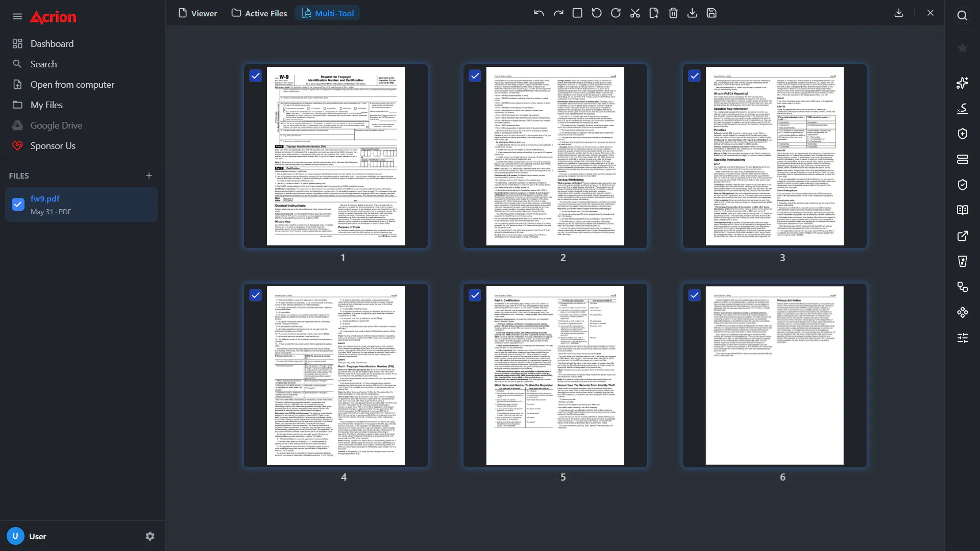The height and width of the screenshot is (551, 980).
Task: Select page 6 thumbnail
Action: [775, 375]
